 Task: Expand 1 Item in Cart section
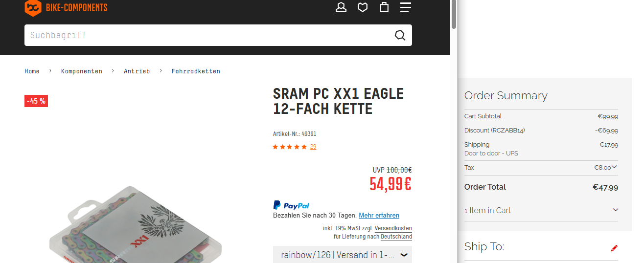[615, 210]
